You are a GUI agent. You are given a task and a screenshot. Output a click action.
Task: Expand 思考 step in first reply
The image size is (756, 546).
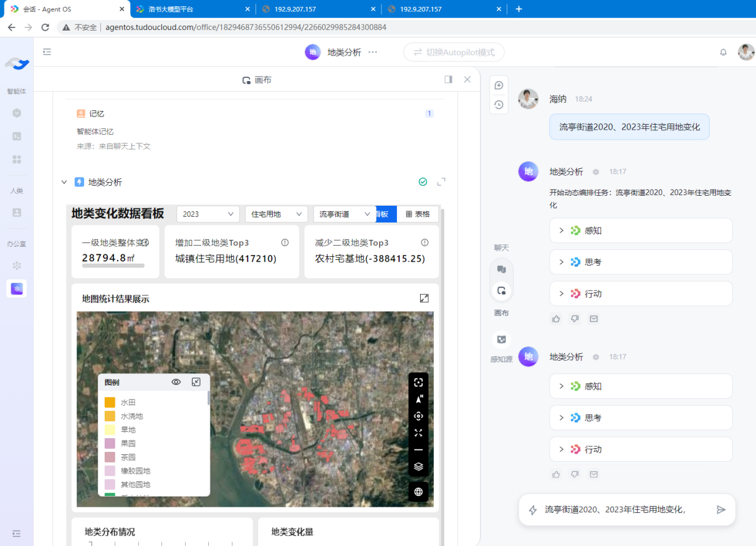pyautogui.click(x=641, y=262)
